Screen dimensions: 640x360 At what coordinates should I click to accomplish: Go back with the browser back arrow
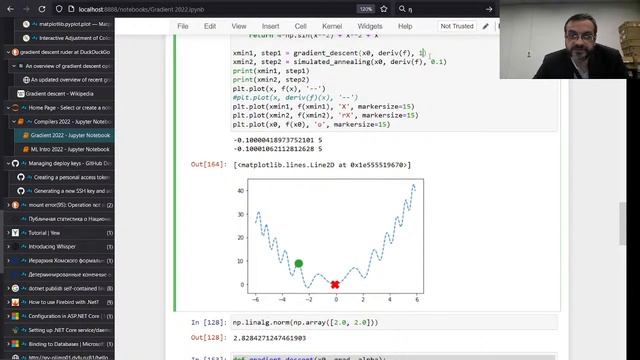click(11, 9)
